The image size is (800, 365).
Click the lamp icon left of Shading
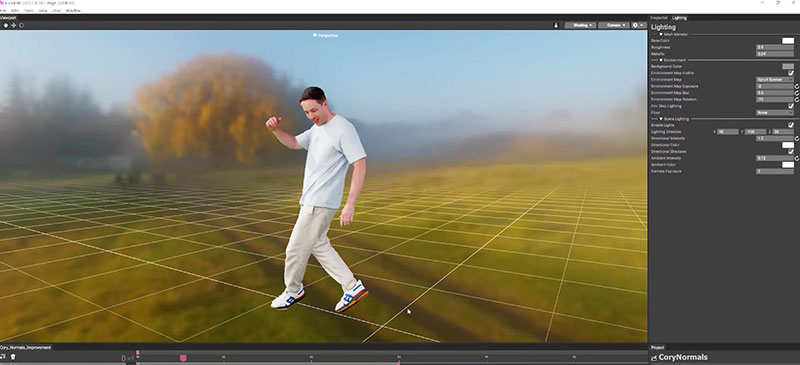[x=556, y=25]
